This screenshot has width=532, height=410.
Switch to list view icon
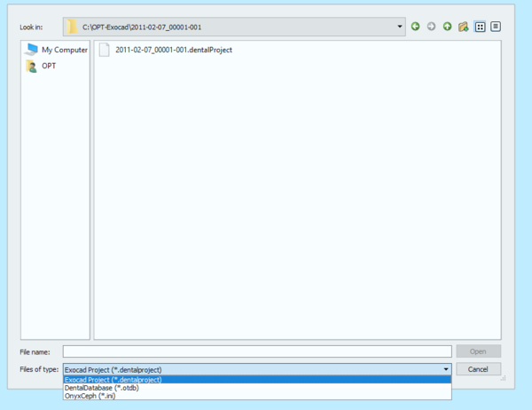[x=480, y=27]
